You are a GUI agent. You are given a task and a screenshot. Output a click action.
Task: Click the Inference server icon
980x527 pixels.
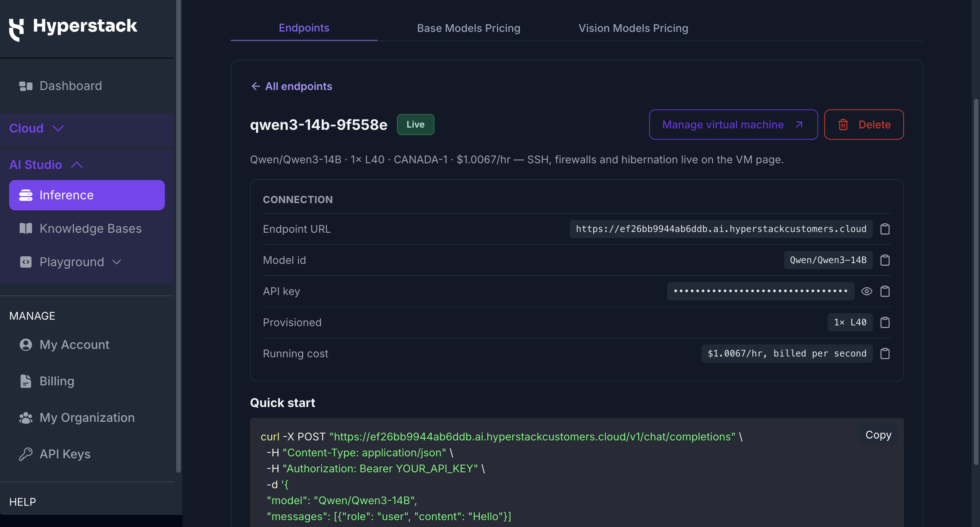click(26, 195)
